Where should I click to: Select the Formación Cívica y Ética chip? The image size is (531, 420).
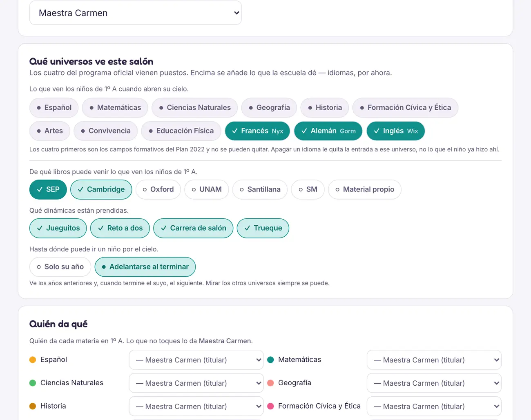(405, 108)
